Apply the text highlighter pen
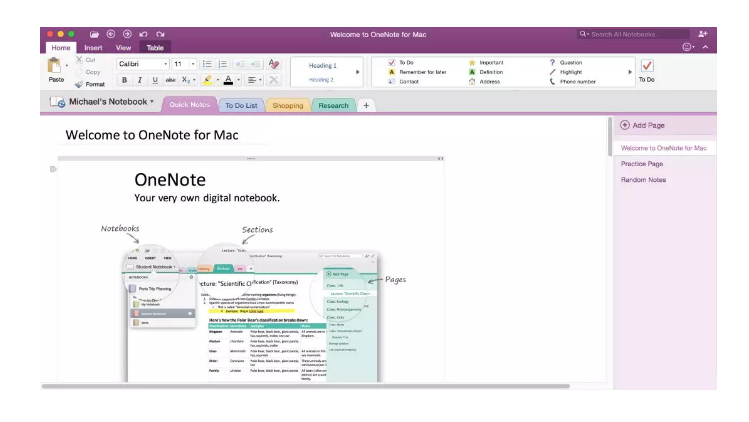This screenshot has width=749, height=422. point(208,80)
